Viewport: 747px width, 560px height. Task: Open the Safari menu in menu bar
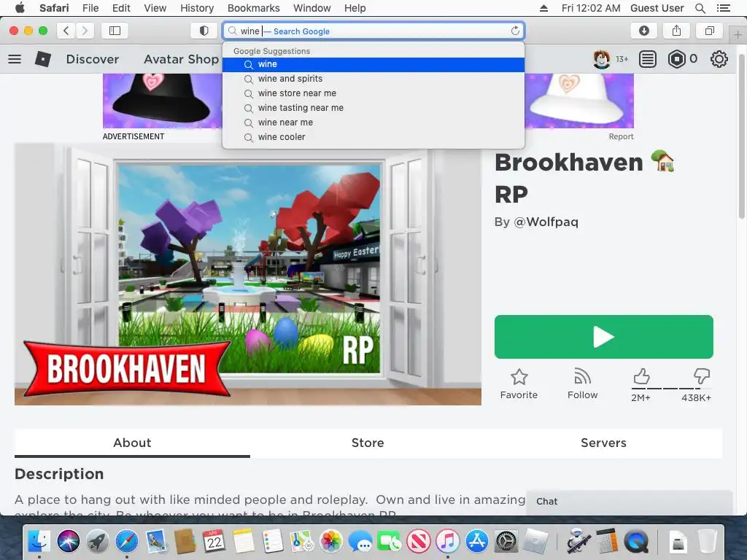[54, 8]
